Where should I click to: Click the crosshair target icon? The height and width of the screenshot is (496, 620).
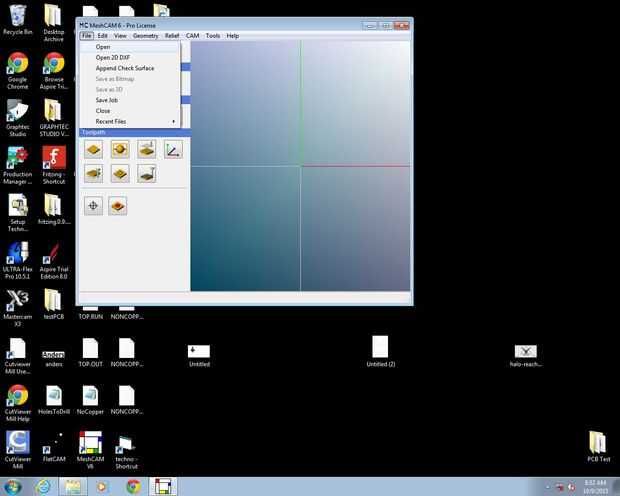click(93, 206)
